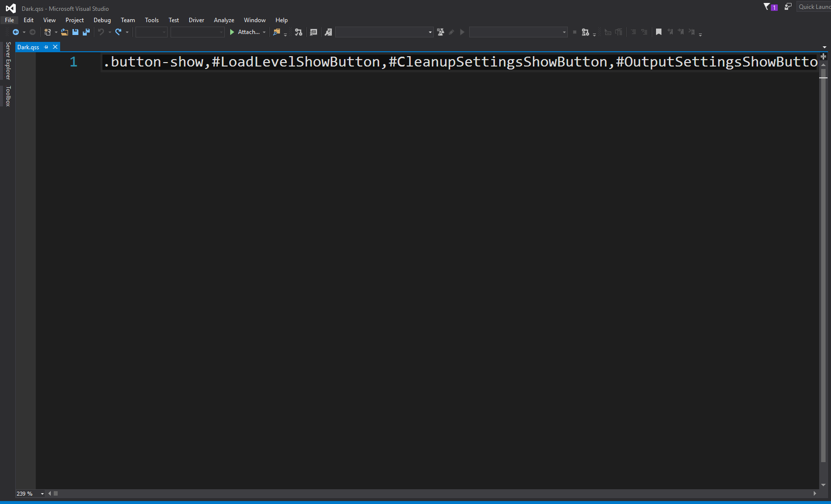The width and height of the screenshot is (831, 504).
Task: Click the Navigate Backward icon
Action: pos(16,32)
